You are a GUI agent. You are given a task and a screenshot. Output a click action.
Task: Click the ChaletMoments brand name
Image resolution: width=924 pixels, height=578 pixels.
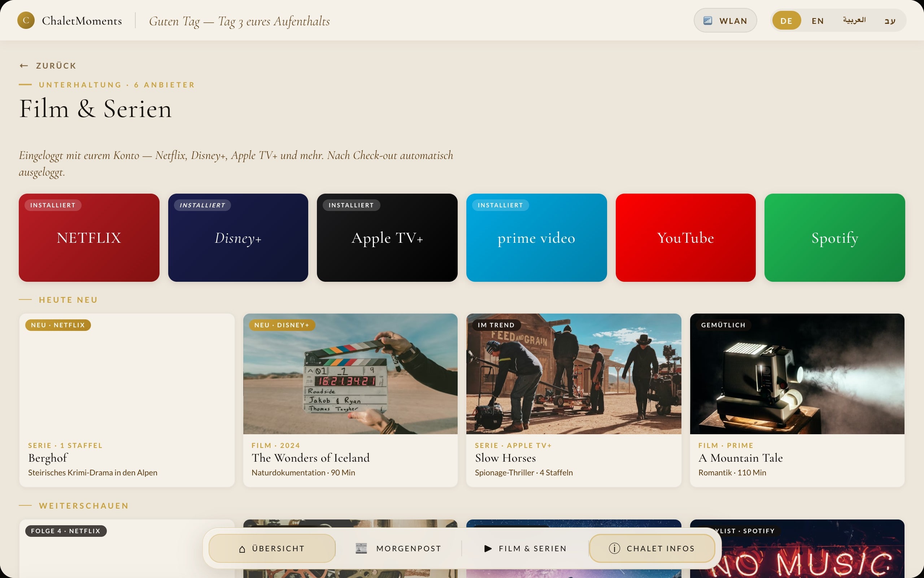(82, 21)
